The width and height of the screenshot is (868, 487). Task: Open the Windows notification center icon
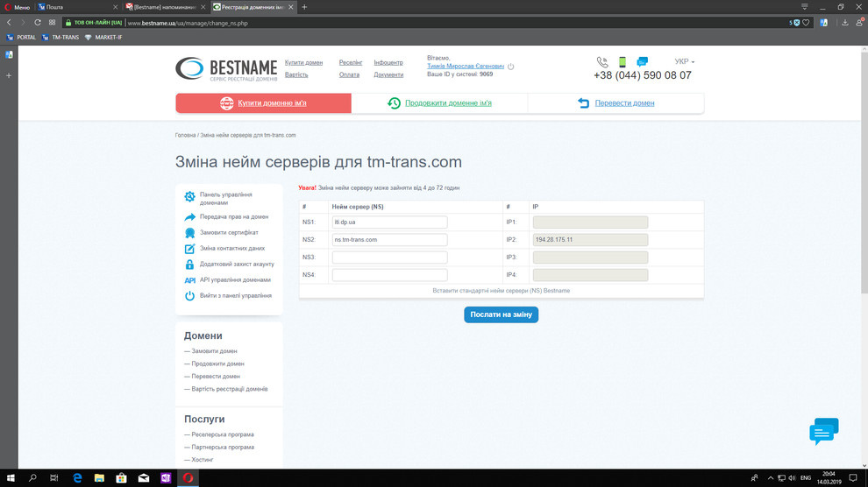point(853,478)
